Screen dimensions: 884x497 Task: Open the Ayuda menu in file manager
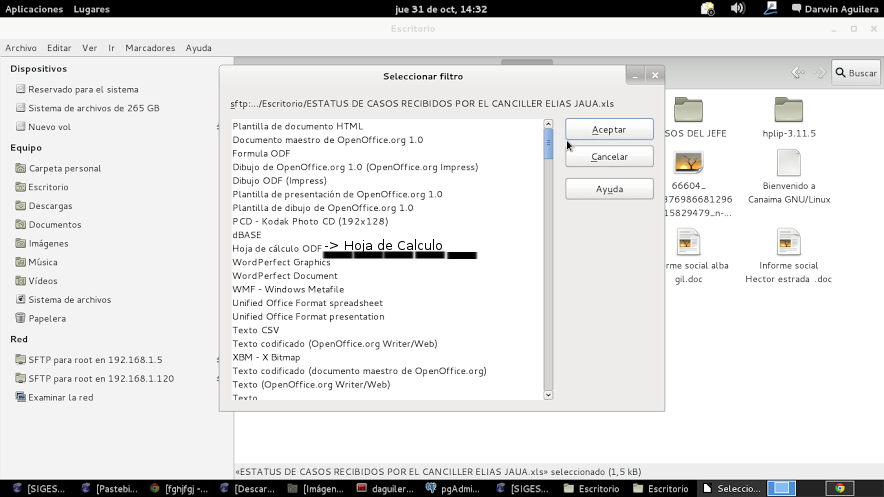198,48
